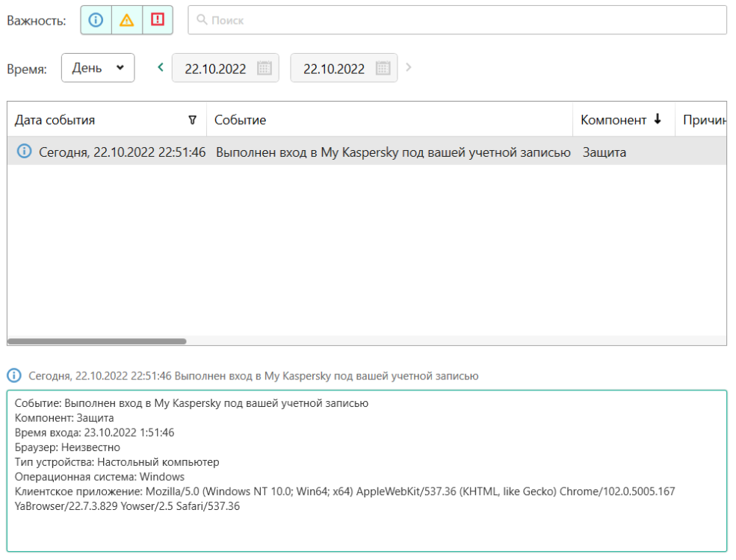Click the gray summary line above the details box

(x=253, y=376)
